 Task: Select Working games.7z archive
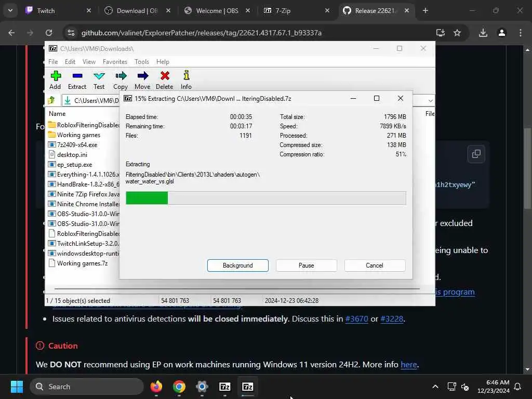(78, 263)
